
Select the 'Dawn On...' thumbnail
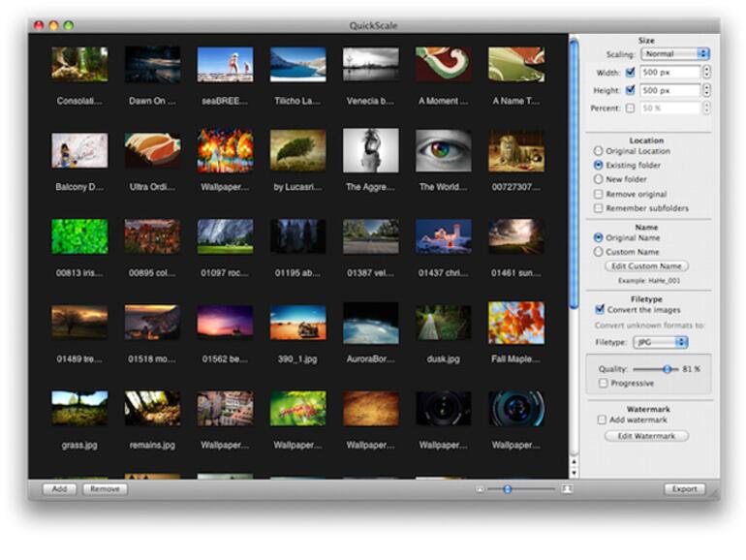(153, 65)
